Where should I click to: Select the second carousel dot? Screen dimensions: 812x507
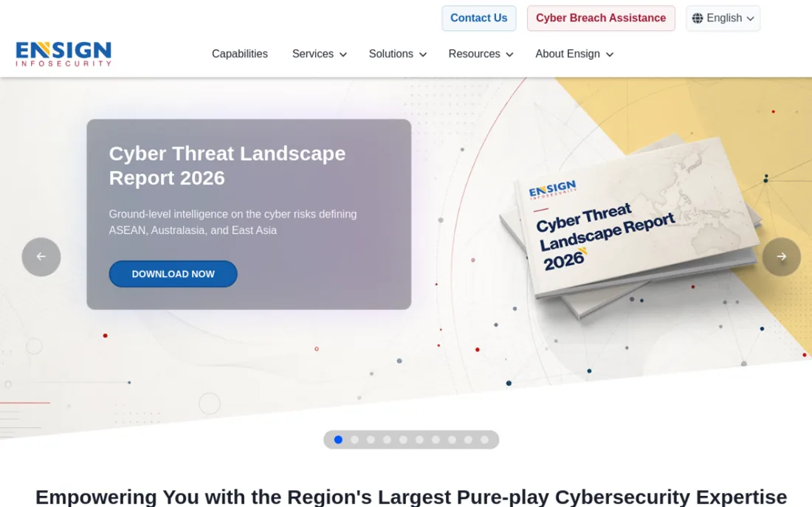point(355,440)
